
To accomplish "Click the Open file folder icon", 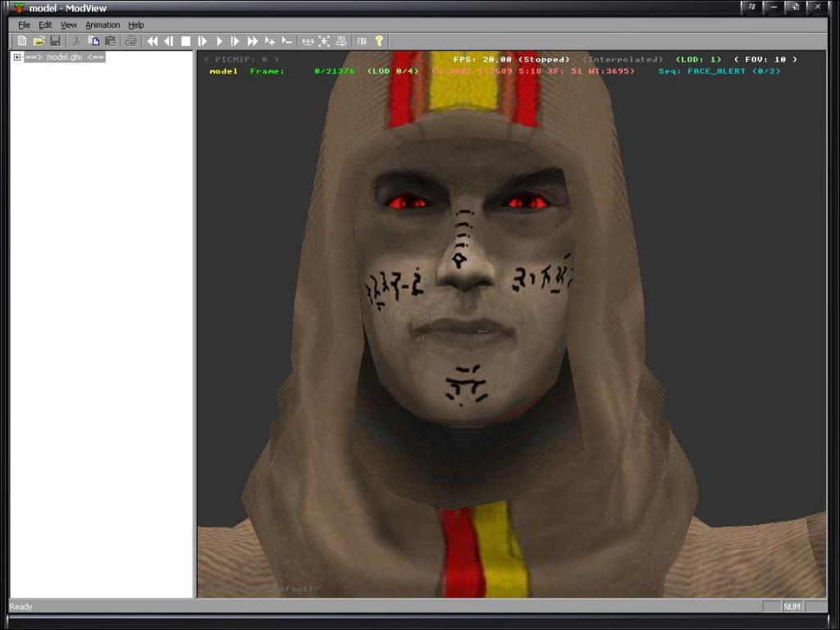I will tap(39, 41).
